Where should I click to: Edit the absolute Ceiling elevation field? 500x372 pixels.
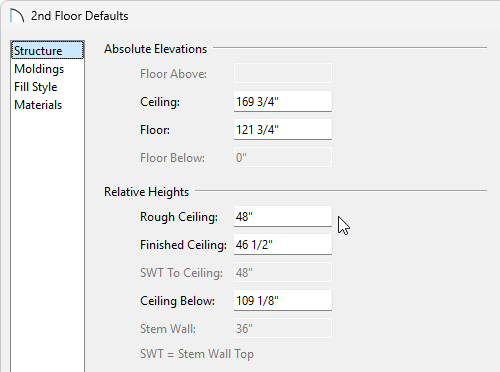(283, 101)
